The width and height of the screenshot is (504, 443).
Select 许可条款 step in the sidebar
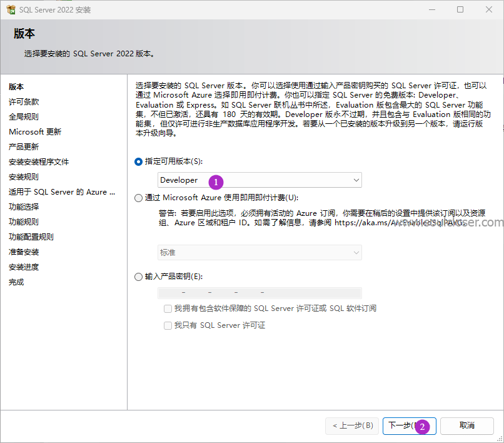[24, 102]
